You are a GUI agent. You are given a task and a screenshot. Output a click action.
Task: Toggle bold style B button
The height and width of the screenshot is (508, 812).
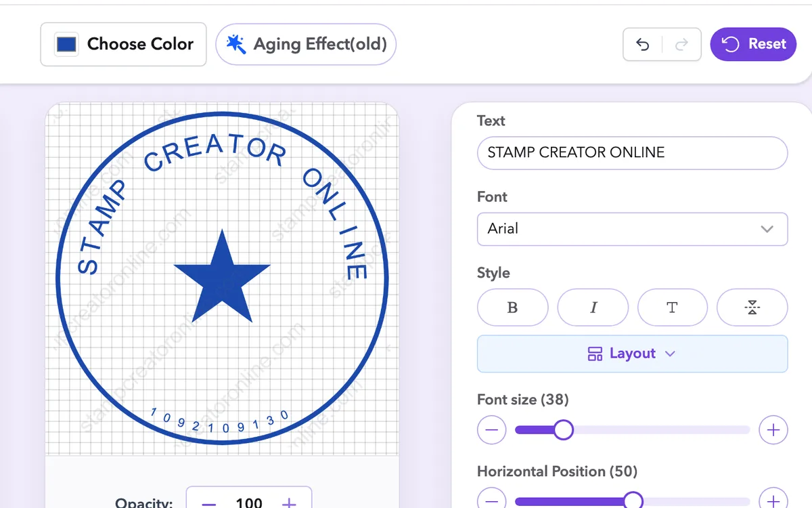point(512,308)
